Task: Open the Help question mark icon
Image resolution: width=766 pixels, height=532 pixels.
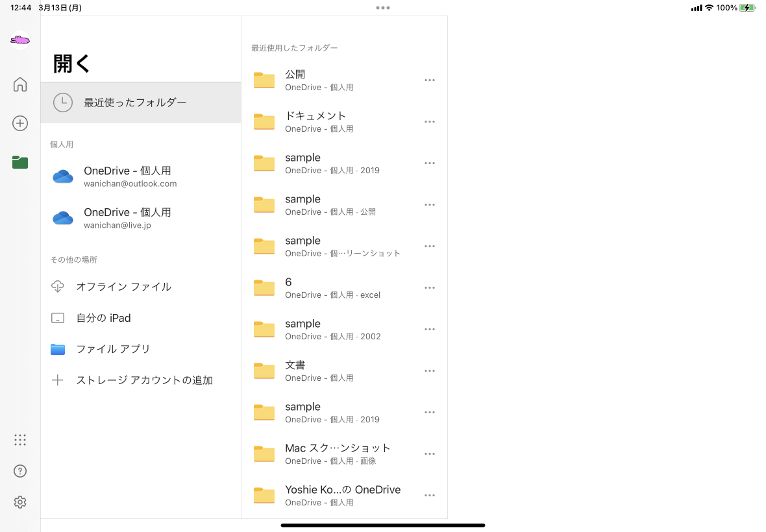Action: point(20,471)
